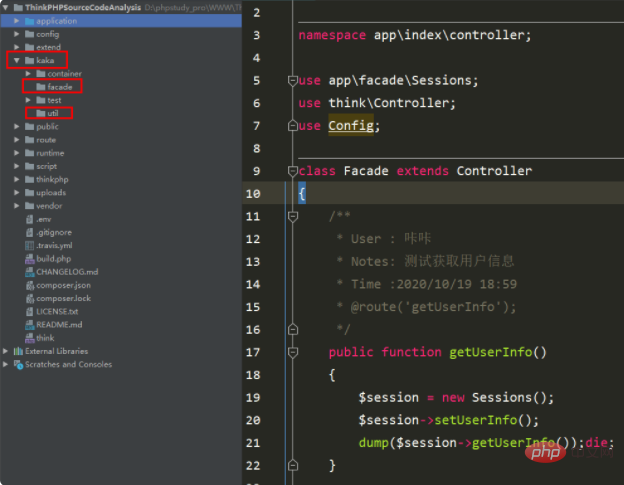
Task: Expand Scratches and Consoles node arrow
Action: (5, 364)
